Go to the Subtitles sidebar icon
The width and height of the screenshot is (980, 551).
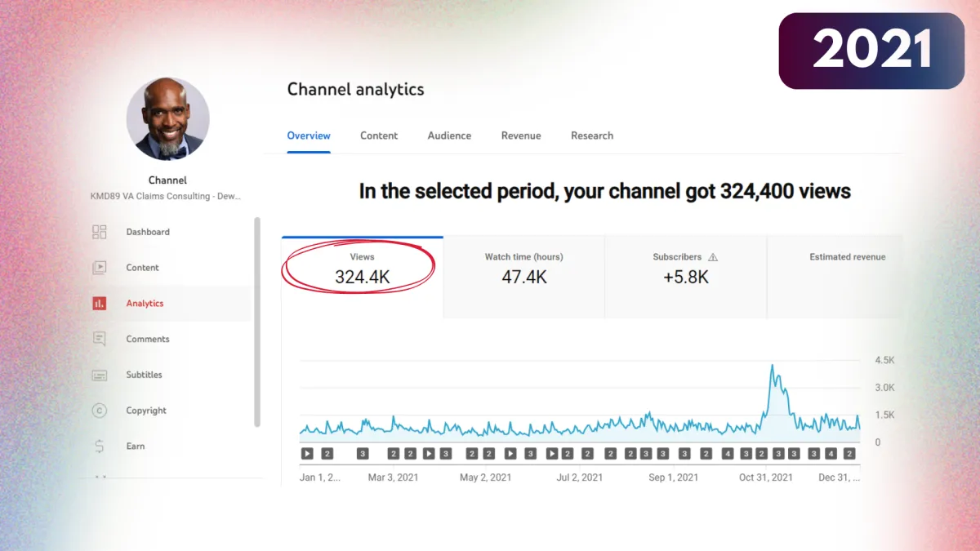click(100, 375)
